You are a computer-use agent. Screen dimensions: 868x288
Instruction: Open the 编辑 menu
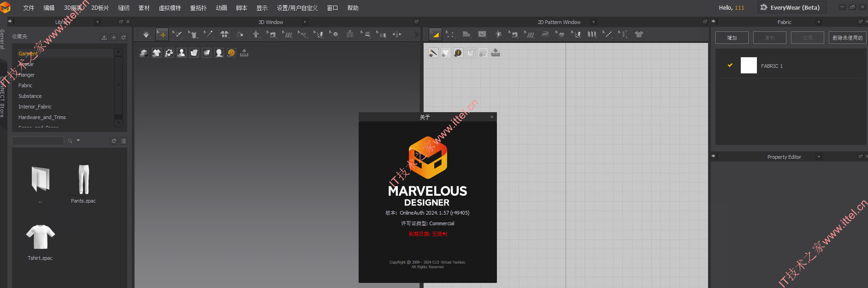[49, 8]
